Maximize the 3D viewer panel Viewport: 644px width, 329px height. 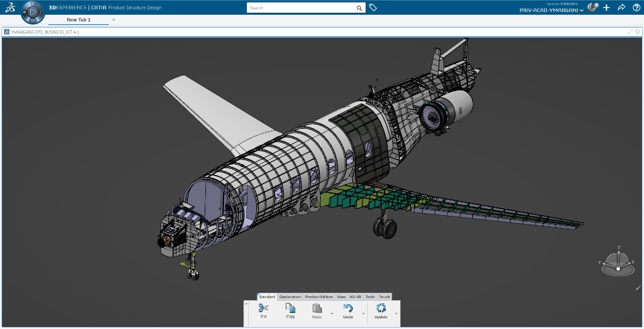coord(630,31)
